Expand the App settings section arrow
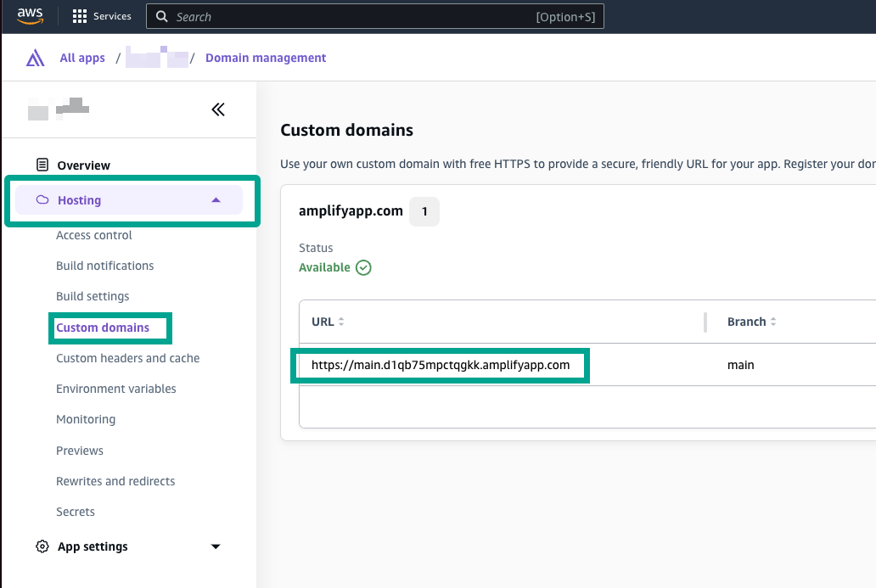 [216, 546]
